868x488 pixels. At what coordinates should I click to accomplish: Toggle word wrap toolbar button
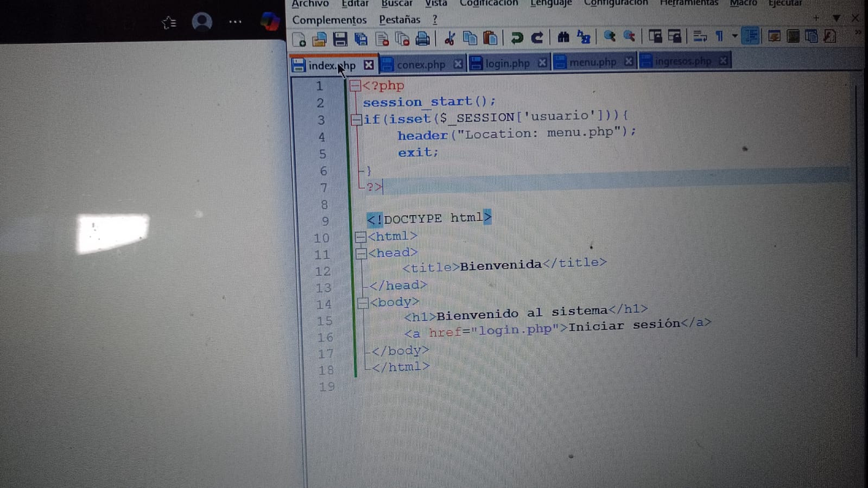700,36
